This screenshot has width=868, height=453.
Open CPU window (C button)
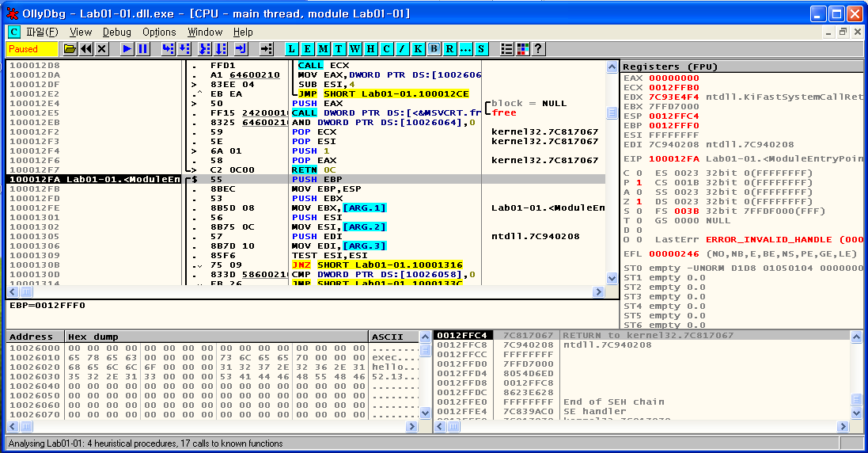[x=386, y=49]
